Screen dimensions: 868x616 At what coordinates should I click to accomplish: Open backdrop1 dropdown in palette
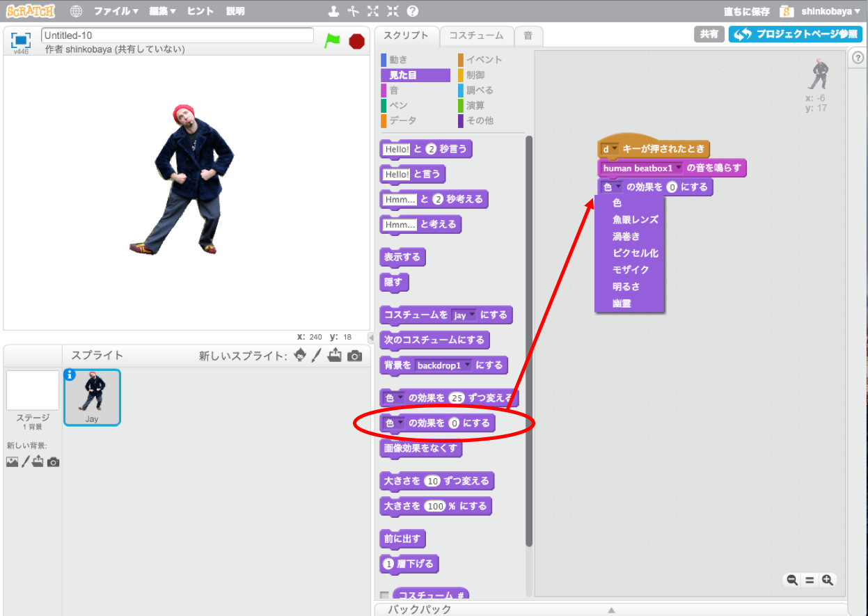(x=443, y=365)
